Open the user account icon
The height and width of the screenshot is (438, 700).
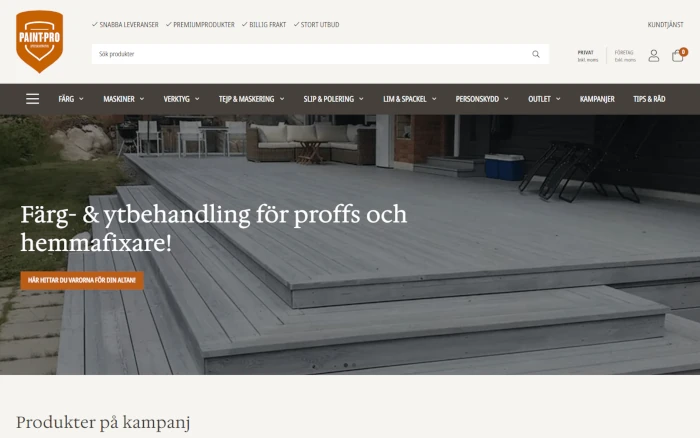click(654, 55)
